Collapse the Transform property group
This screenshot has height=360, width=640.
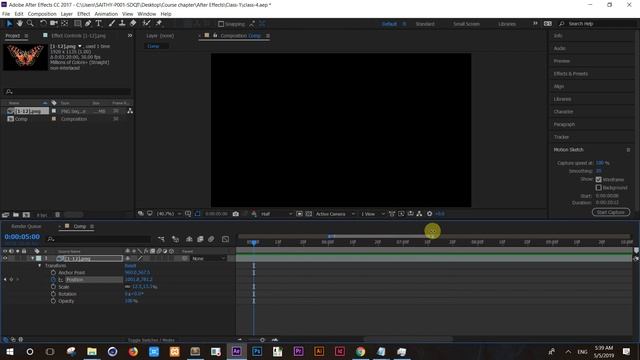[40, 265]
